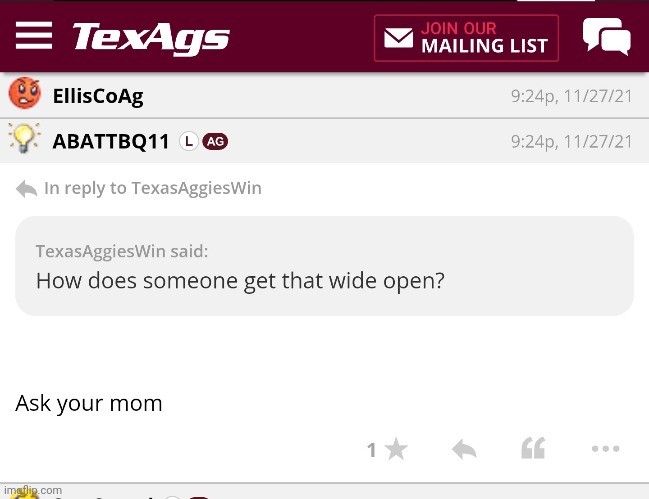Quote the 'Ask your mom' post
The width and height of the screenshot is (649, 499).
click(x=533, y=449)
